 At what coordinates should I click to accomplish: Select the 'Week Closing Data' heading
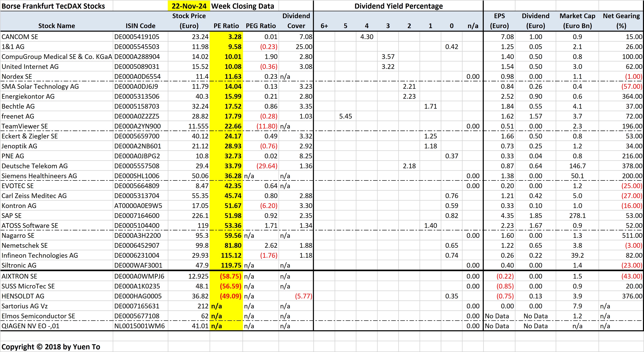pyautogui.click(x=243, y=6)
